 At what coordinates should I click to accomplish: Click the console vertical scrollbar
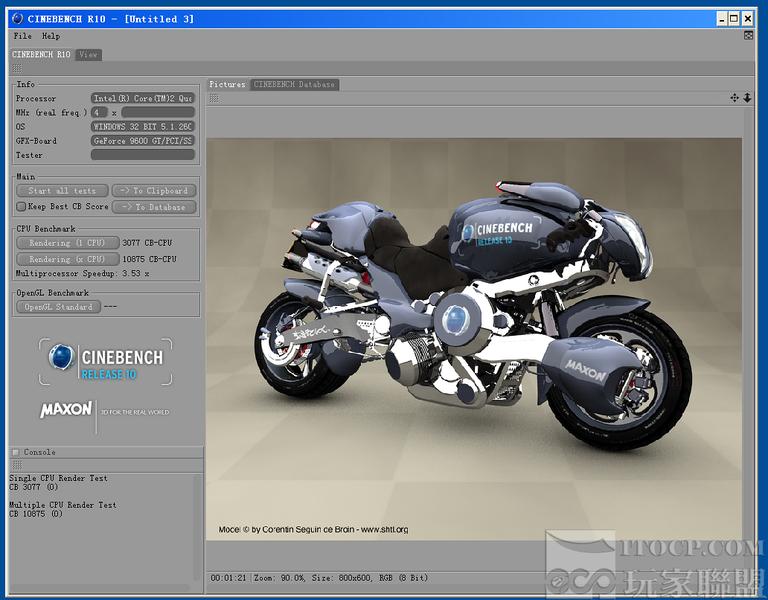[198, 528]
